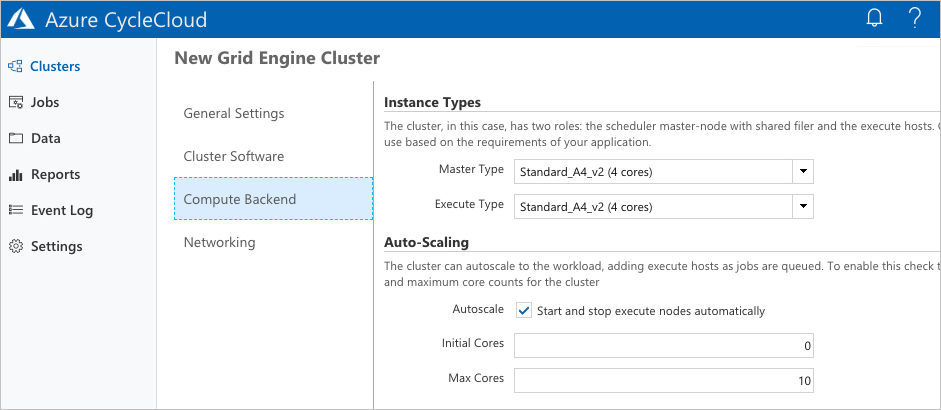
Task: Click the Clusters sidebar icon
Action: coord(15,67)
